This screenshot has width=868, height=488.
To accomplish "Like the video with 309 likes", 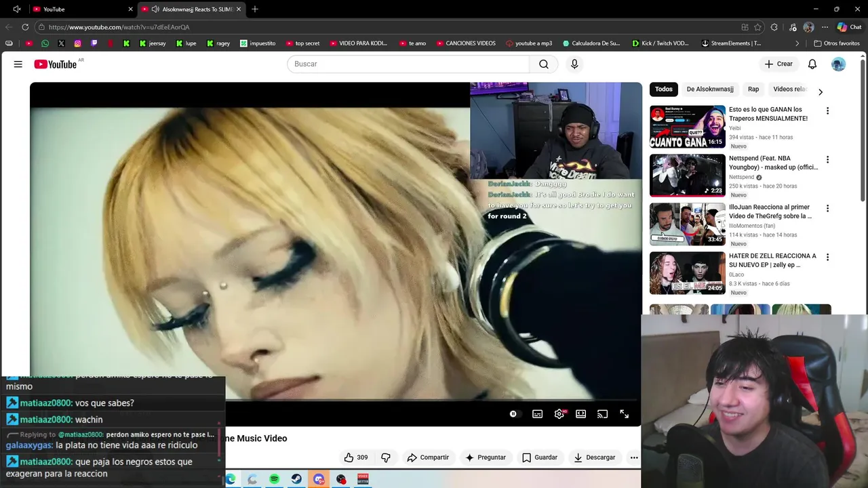I will tap(355, 457).
